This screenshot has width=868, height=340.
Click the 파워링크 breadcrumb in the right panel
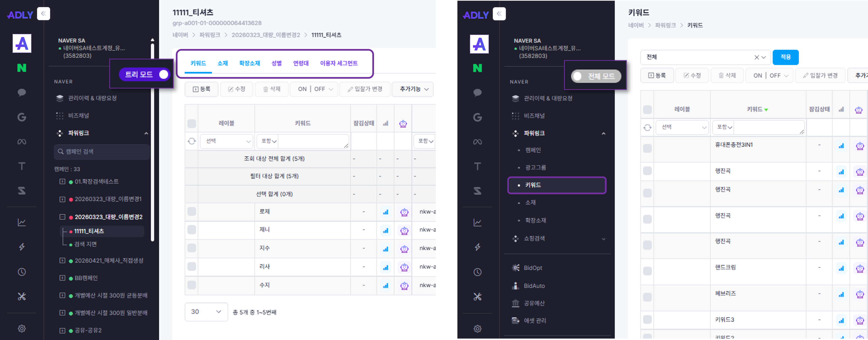coord(665,25)
